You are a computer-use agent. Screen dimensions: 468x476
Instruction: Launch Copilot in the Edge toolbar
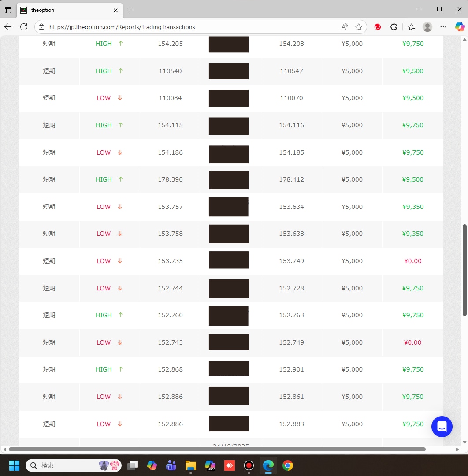(x=460, y=27)
